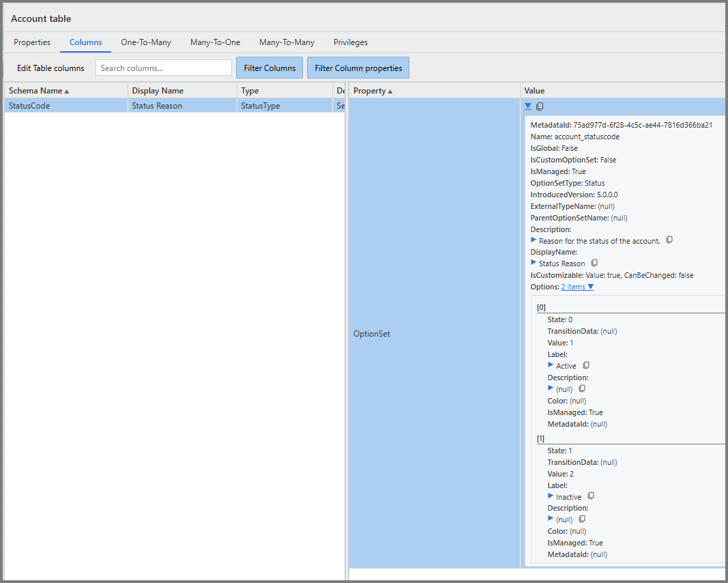
Task: Copy the Inactive option's null description
Action: click(581, 519)
